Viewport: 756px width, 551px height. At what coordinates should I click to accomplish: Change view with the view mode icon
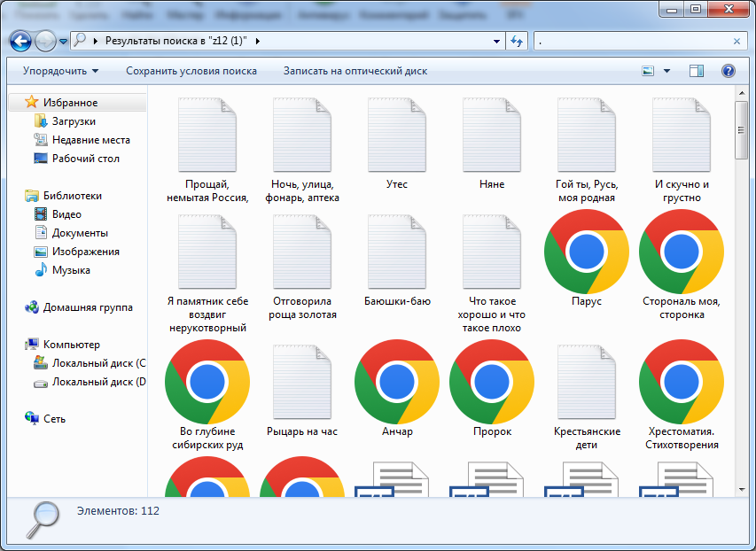coord(648,72)
